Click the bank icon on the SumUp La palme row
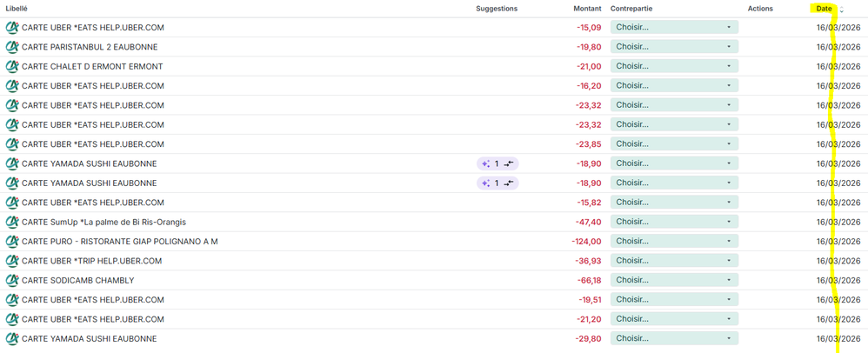 (x=12, y=222)
